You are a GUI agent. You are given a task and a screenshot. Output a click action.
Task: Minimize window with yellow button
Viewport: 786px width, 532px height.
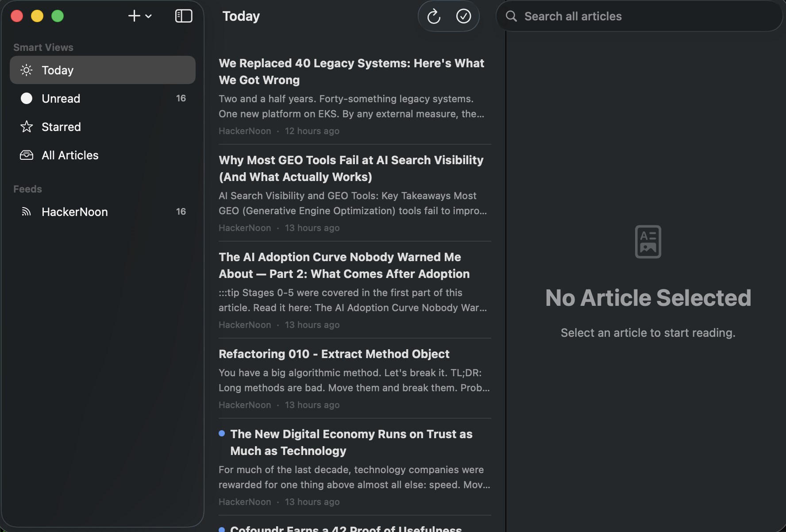pyautogui.click(x=37, y=16)
